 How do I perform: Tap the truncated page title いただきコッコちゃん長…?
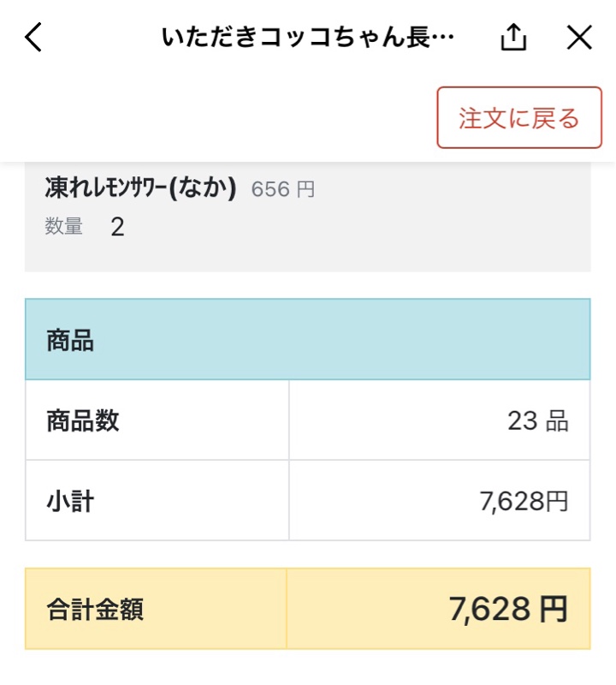pos(308,37)
